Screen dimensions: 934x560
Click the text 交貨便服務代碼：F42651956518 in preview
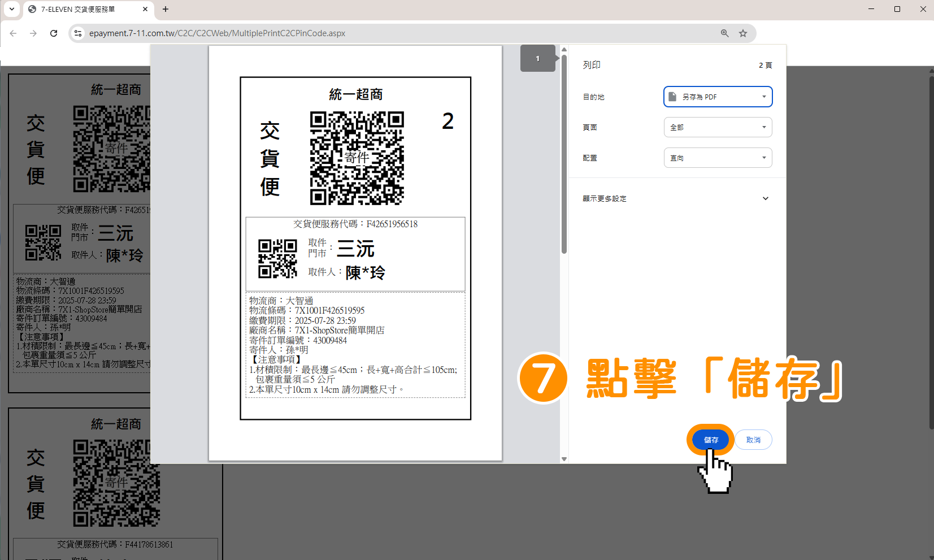point(355,224)
